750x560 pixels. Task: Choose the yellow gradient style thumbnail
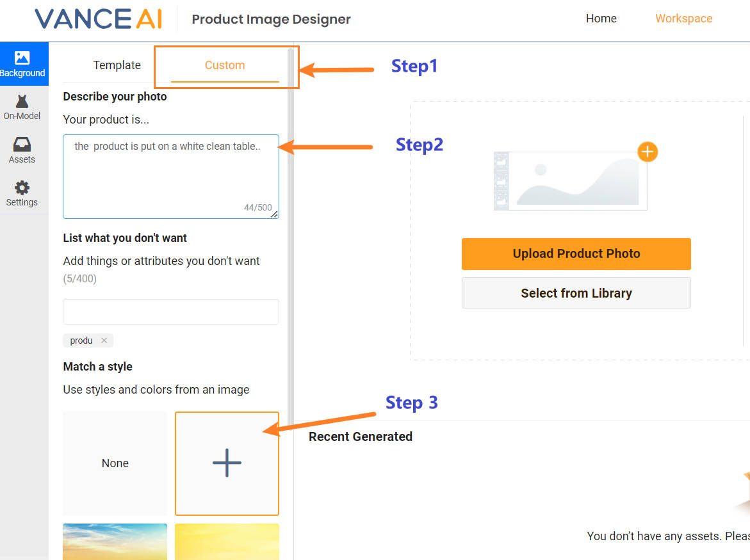pos(227,541)
